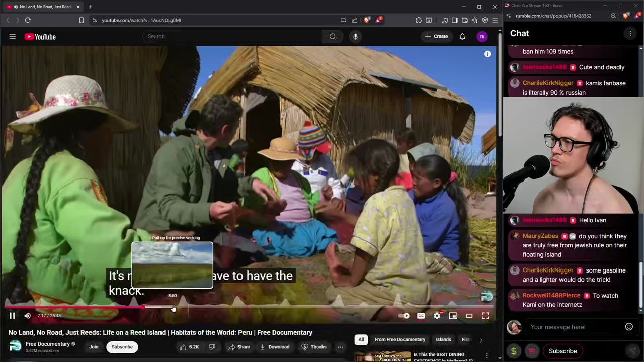Open site settings in Rumble chat window
Screen dimensions: 644x362
point(509,16)
